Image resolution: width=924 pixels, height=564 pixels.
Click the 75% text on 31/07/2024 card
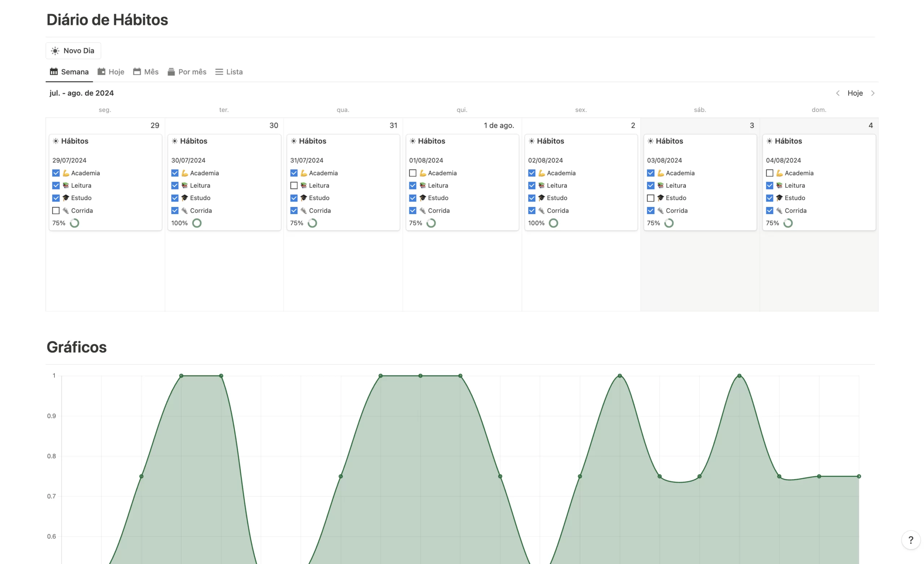click(x=297, y=223)
